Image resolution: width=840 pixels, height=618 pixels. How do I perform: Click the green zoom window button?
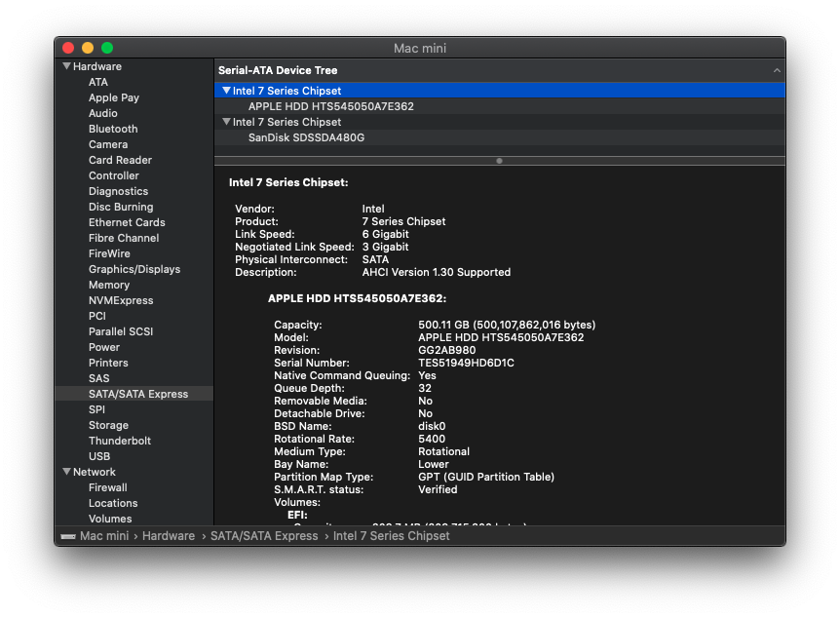(107, 48)
